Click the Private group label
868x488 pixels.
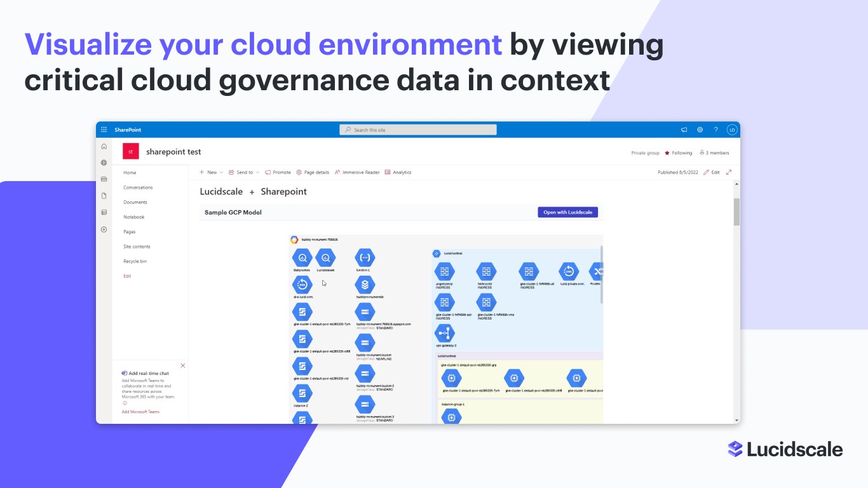645,153
